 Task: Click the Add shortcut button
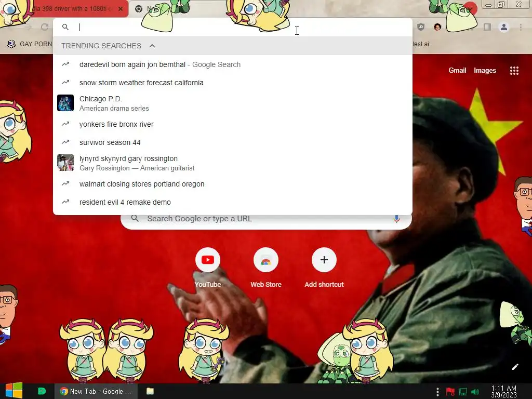[324, 269]
